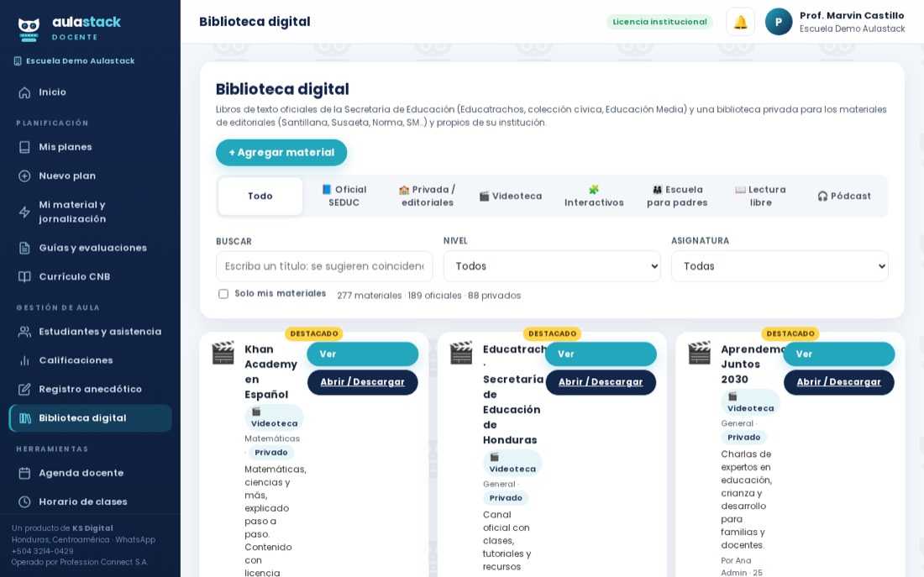This screenshot has height=577, width=924.
Task: Switch to the Oficial SEDUC tab
Action: click(344, 197)
